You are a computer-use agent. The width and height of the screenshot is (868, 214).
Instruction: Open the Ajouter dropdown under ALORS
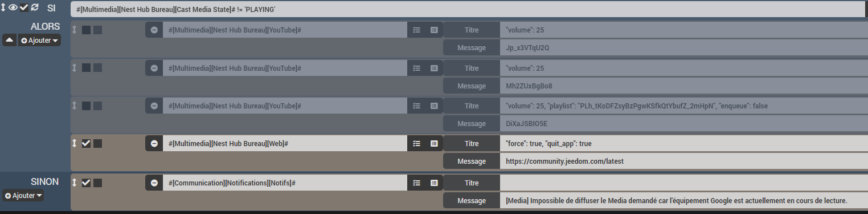coord(39,41)
